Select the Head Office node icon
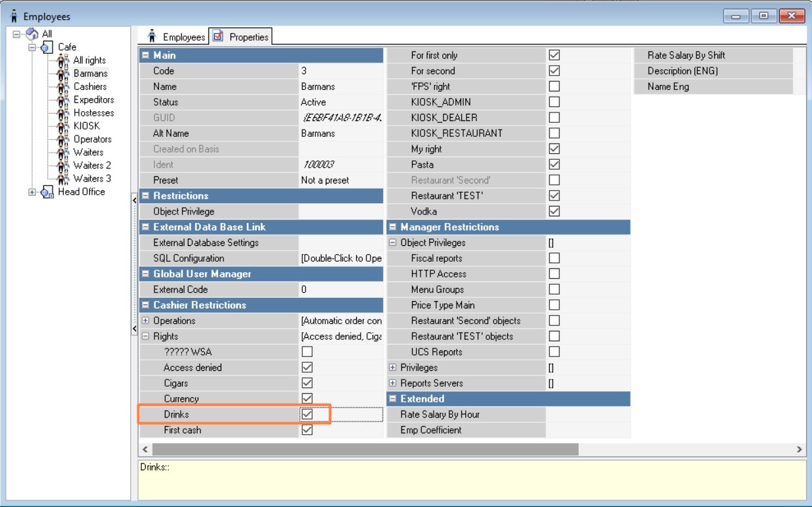Image resolution: width=812 pixels, height=507 pixels. click(x=47, y=192)
